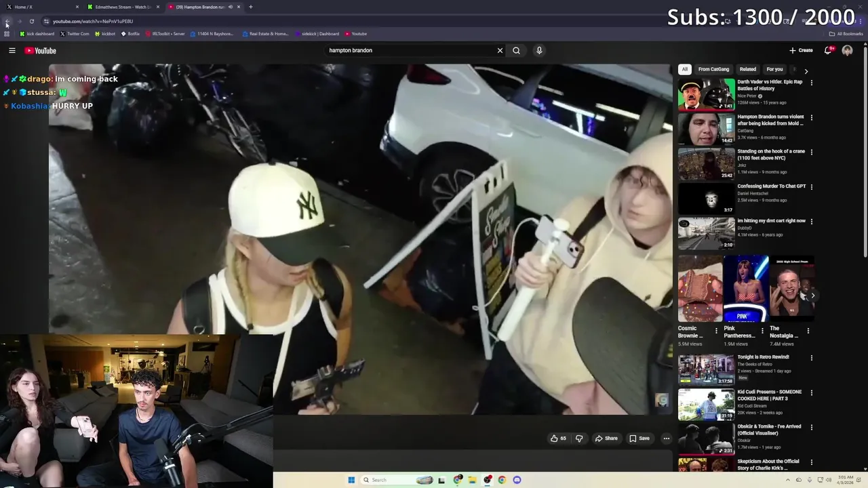The height and width of the screenshot is (488, 868).
Task: Open the account avatar menu
Action: pos(847,50)
